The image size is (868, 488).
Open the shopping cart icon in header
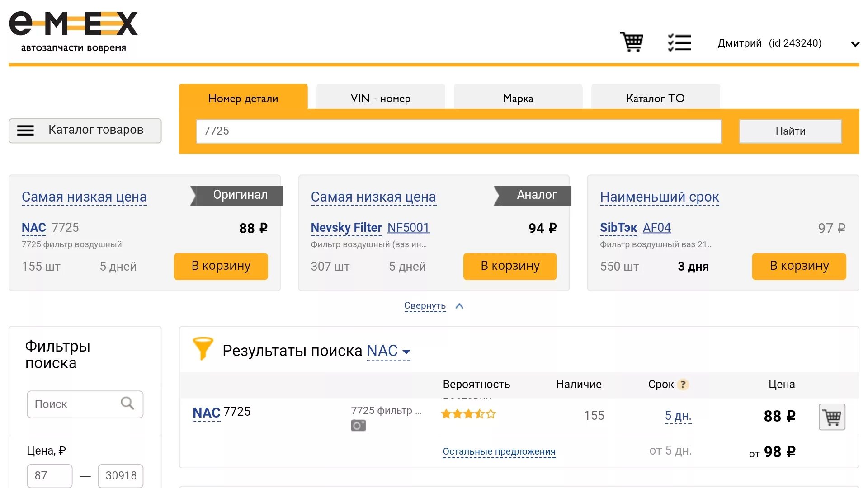tap(632, 42)
